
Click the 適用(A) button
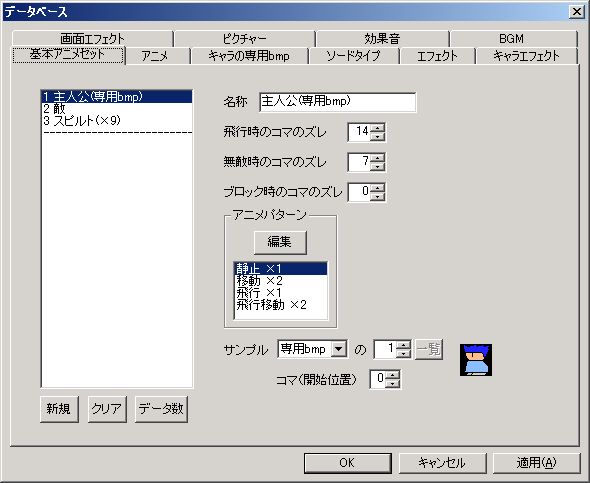pyautogui.click(x=536, y=463)
